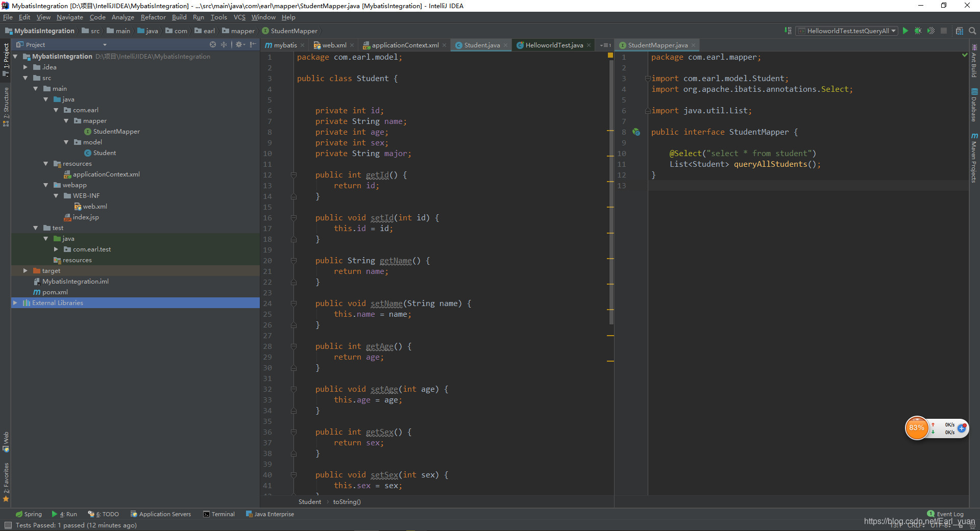Click the toString() breadcrumb at editor bottom
The image size is (980, 531).
(347, 502)
